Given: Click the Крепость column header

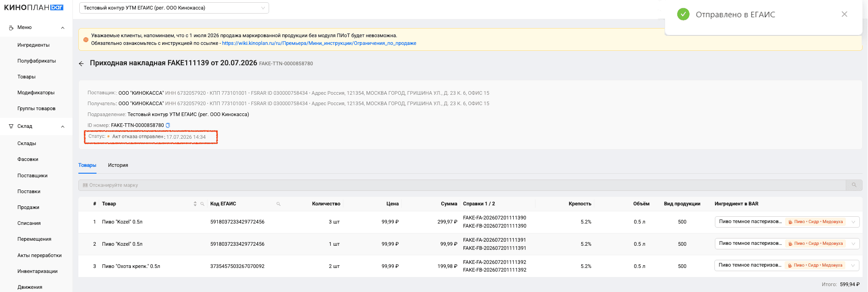Looking at the screenshot, I should [x=580, y=204].
